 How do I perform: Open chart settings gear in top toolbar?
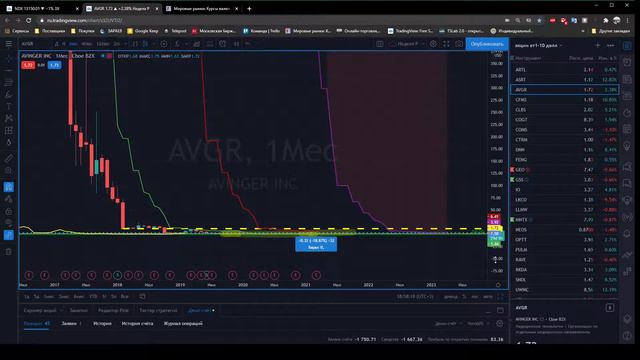[433, 44]
